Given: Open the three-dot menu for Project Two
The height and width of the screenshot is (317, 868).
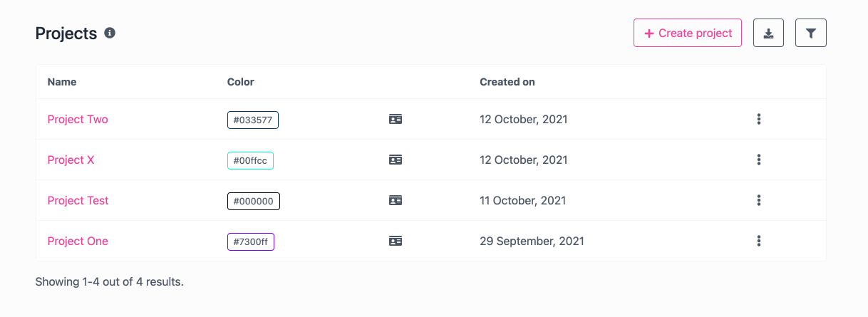Looking at the screenshot, I should 759,120.
